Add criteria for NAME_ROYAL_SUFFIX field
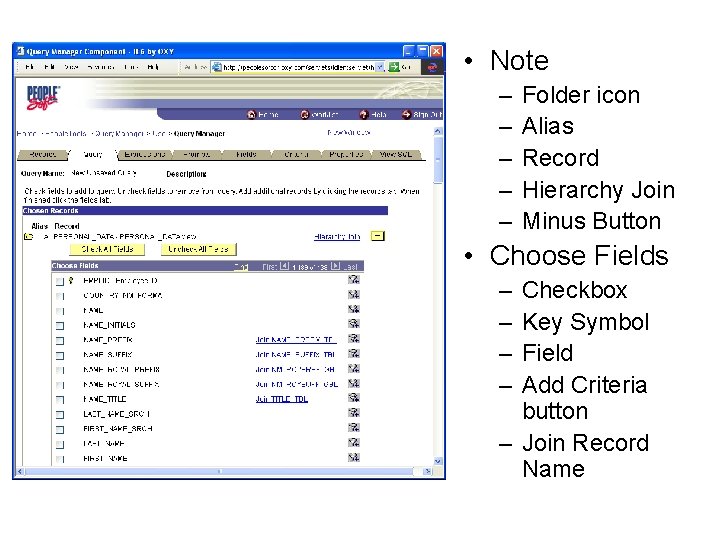This screenshot has width=720, height=540. (354, 383)
